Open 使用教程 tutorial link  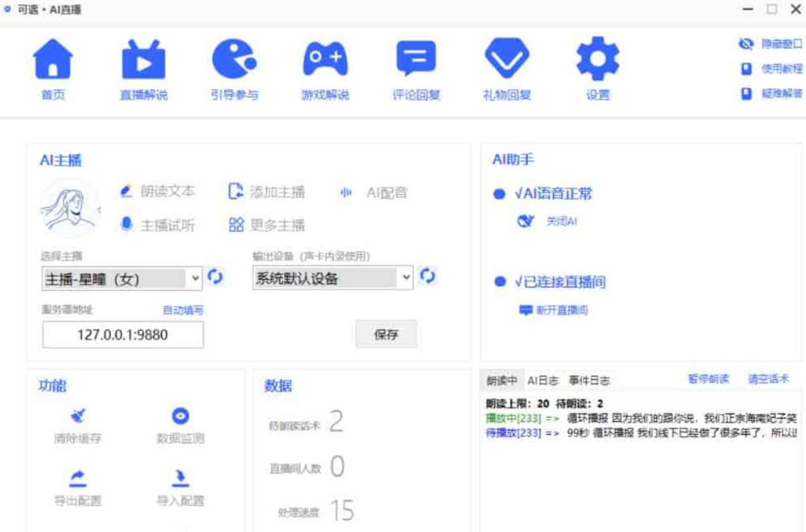click(x=781, y=69)
